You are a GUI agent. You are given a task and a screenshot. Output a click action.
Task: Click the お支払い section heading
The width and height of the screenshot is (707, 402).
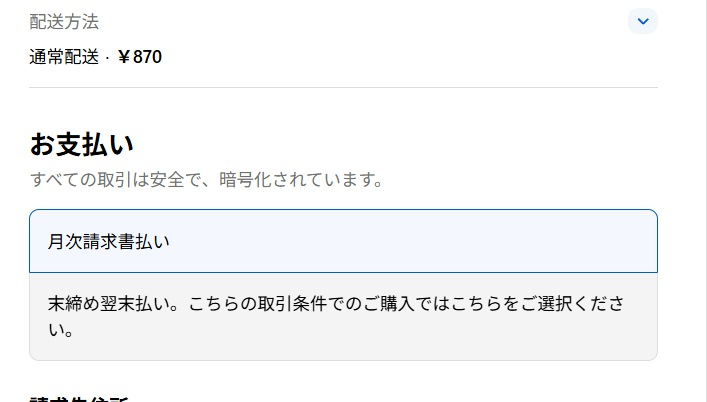81,144
